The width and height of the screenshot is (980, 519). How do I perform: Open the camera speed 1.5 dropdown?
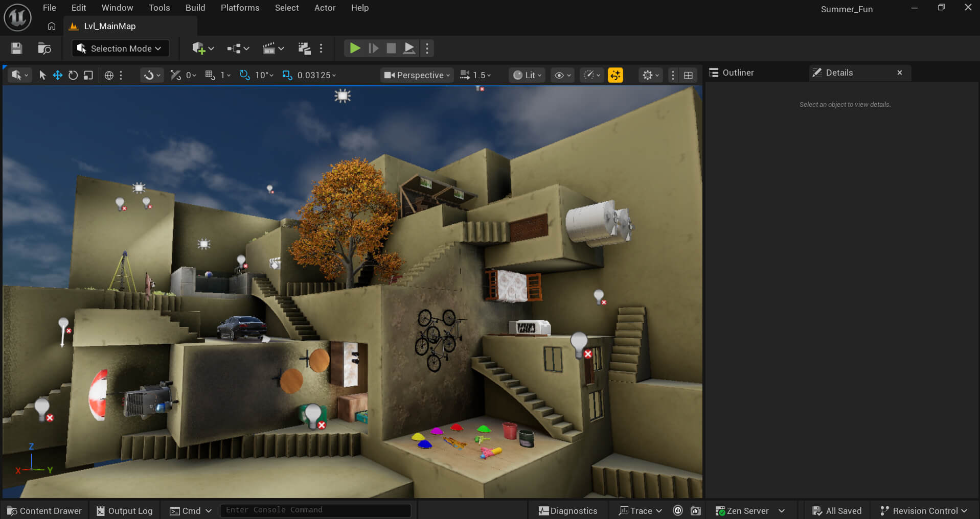pyautogui.click(x=475, y=75)
